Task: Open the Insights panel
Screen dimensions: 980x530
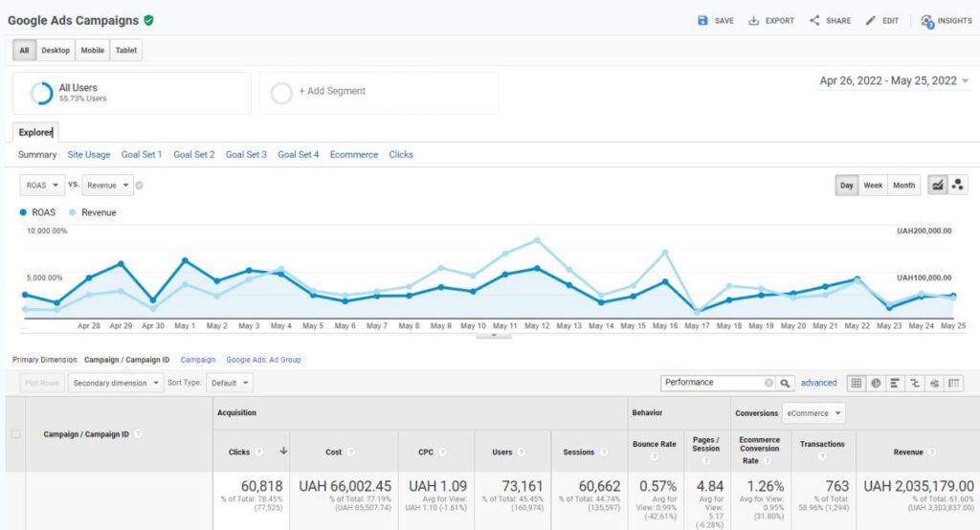Action: click(926, 21)
